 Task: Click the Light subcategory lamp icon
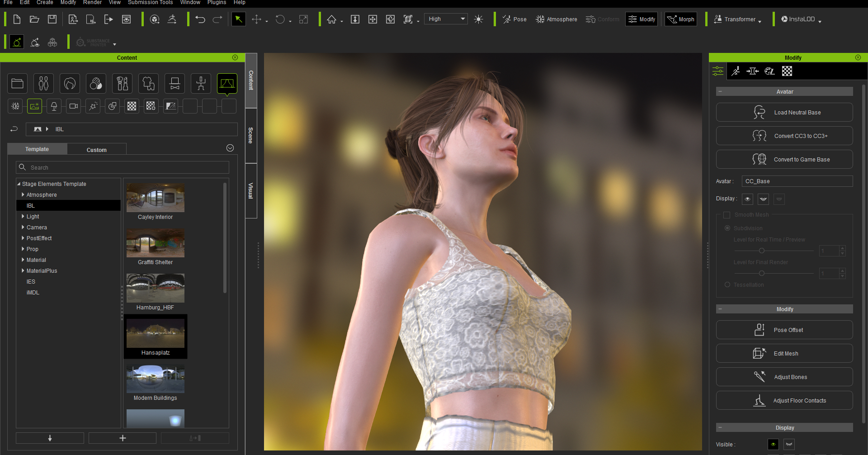pos(54,106)
